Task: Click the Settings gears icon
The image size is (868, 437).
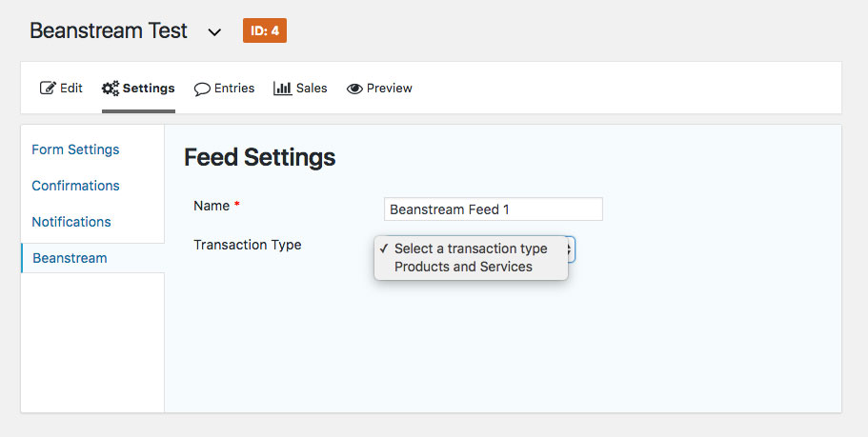Action: [x=111, y=89]
